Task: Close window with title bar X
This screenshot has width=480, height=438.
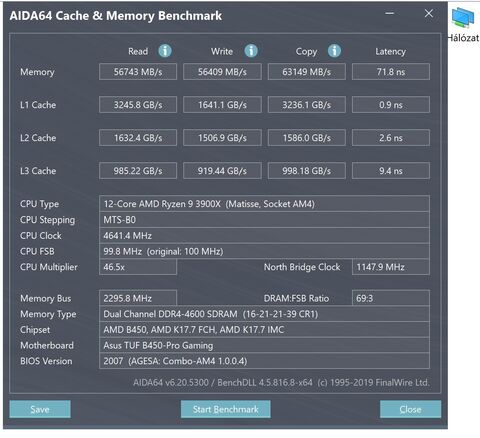Action: (x=429, y=14)
